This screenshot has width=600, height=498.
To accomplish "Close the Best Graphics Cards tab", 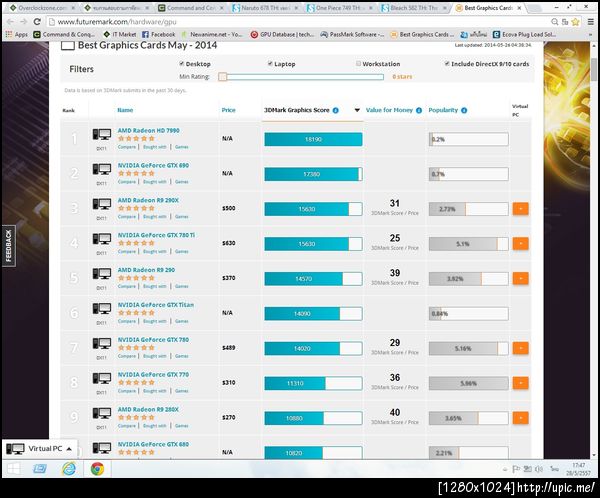I will (x=519, y=8).
